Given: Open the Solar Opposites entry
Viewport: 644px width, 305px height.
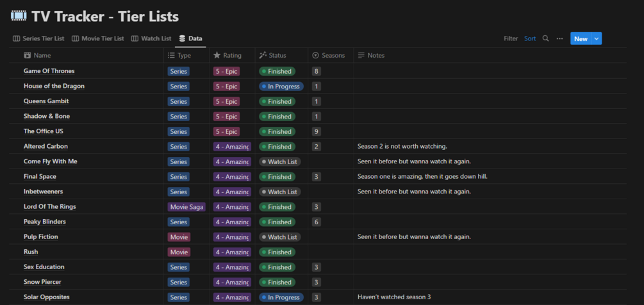Looking at the screenshot, I should [x=46, y=297].
